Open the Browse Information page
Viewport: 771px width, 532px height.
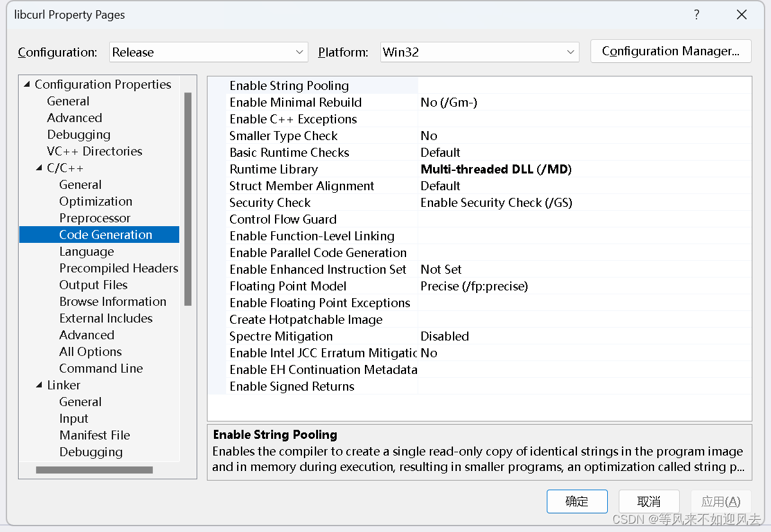pos(112,301)
